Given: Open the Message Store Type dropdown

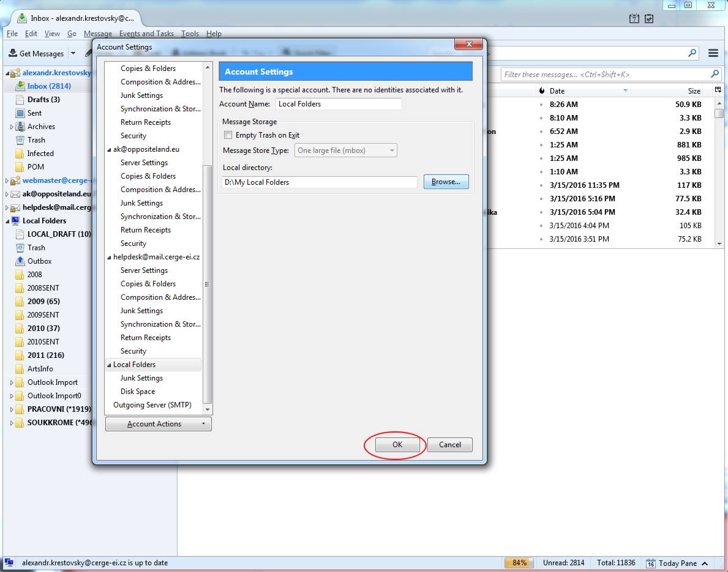Looking at the screenshot, I should point(345,150).
